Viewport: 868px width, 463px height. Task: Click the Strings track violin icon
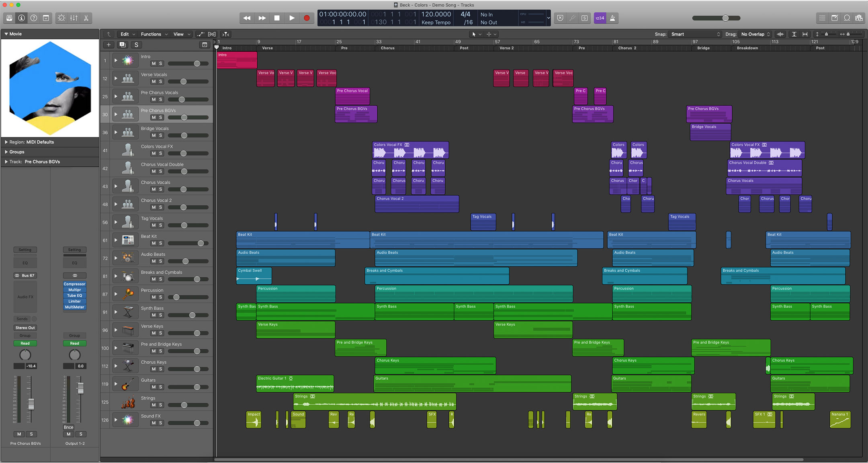[x=128, y=402]
